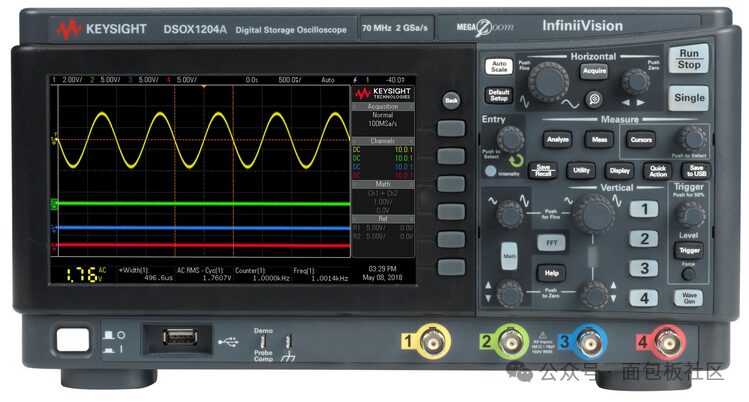The image size is (749, 402).
Task: Tap the green Intensity key near Entry knob
Action: [x=490, y=171]
